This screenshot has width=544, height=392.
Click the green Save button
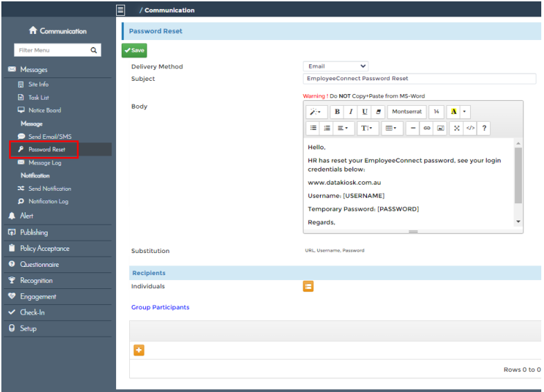click(x=134, y=50)
